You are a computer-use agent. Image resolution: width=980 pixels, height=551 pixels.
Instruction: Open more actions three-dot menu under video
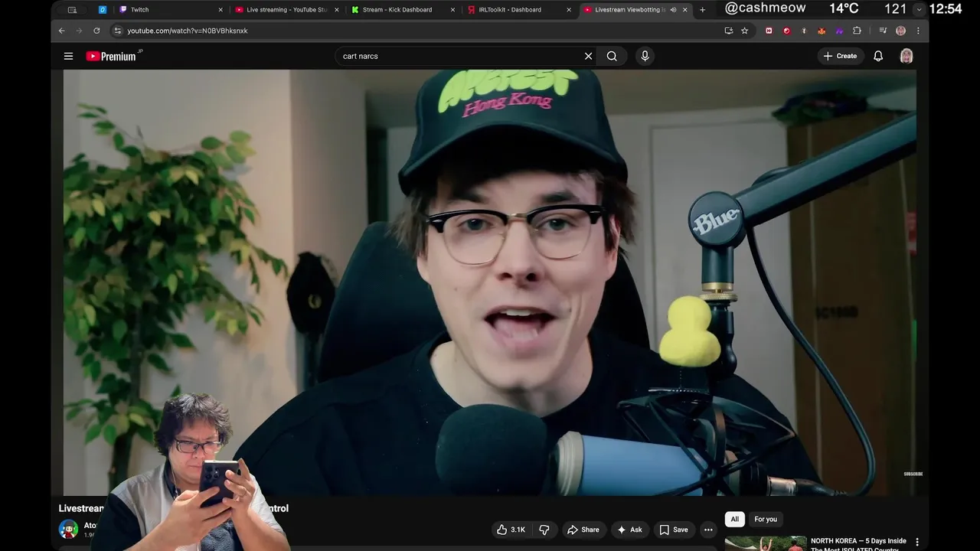[x=708, y=530]
